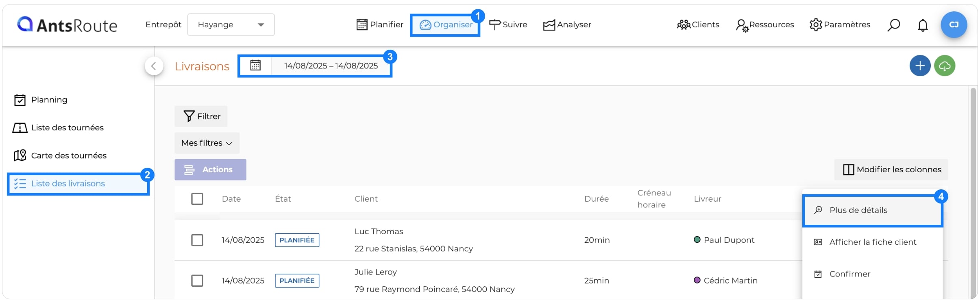
Task: Sort by the Date column header
Action: pos(231,199)
